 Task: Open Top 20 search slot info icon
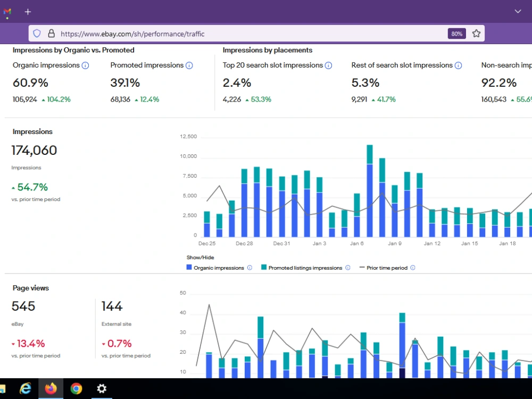(328, 65)
